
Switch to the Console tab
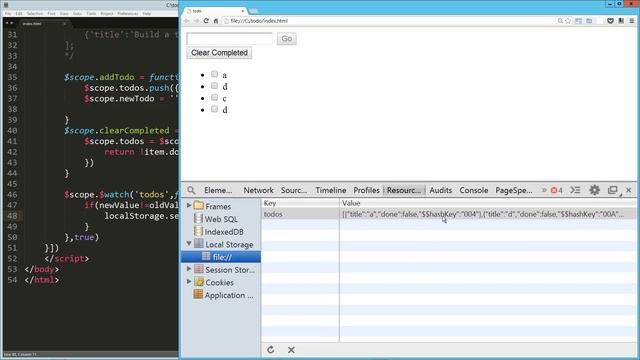pos(474,191)
